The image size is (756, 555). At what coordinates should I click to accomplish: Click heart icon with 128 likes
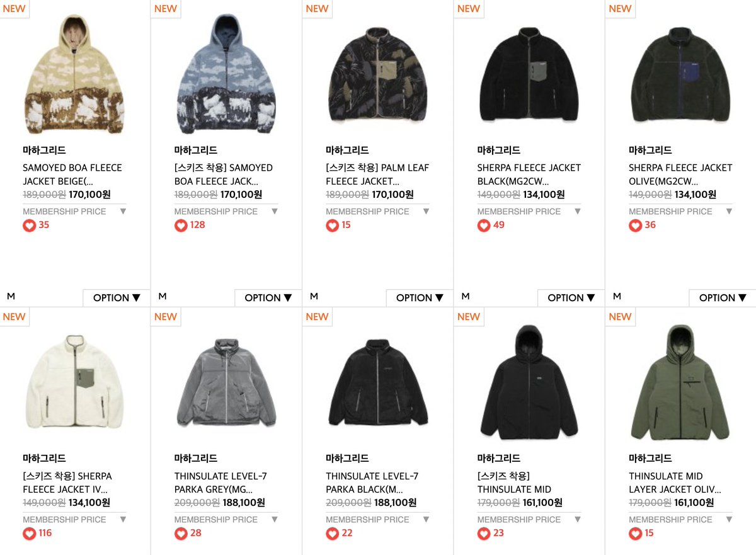tap(181, 226)
